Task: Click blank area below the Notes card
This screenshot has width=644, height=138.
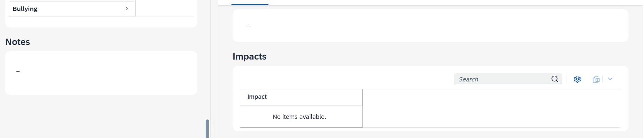Action: 101,116
